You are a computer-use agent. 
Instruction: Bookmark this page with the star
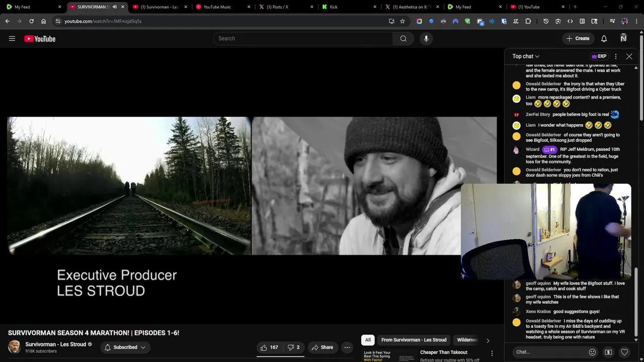pyautogui.click(x=403, y=21)
